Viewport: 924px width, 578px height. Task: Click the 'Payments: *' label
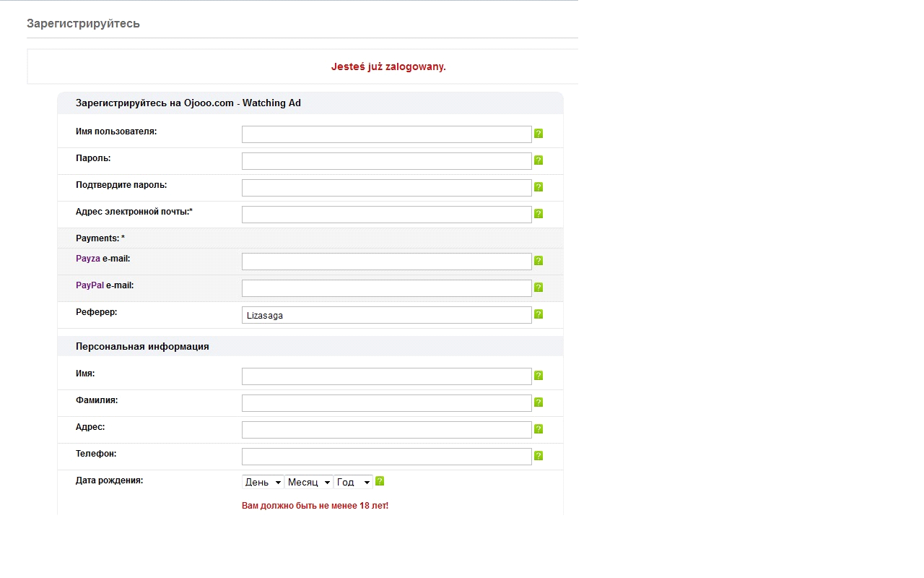tap(100, 238)
